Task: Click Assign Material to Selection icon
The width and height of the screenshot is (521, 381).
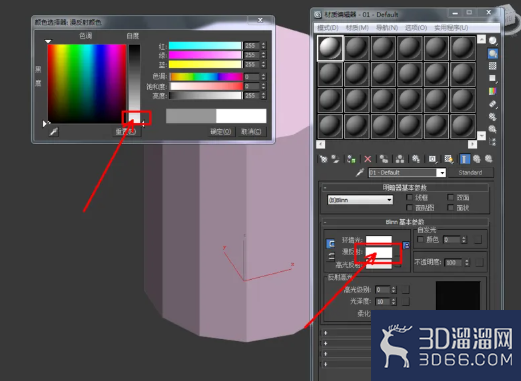Action: point(351,159)
